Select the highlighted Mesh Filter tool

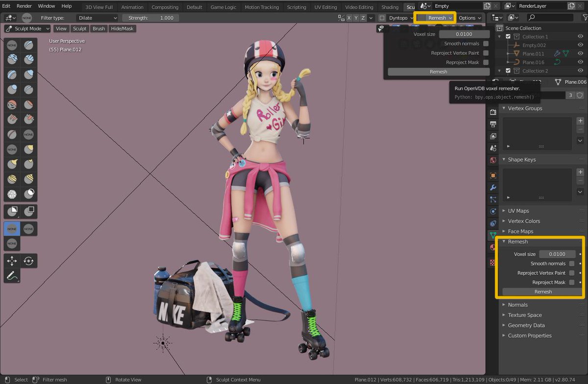click(12, 229)
